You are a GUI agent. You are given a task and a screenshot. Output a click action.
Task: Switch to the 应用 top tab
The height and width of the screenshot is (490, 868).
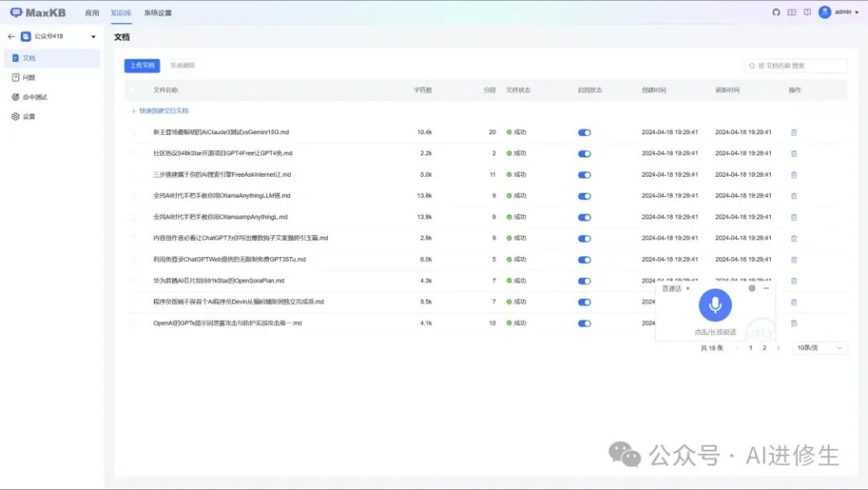click(92, 13)
